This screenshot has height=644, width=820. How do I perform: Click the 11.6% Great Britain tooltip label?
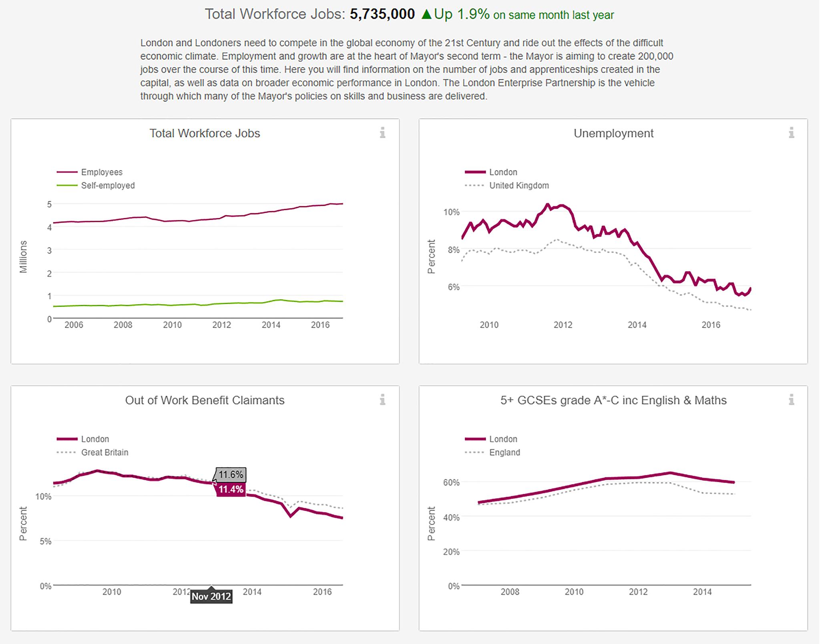point(231,475)
